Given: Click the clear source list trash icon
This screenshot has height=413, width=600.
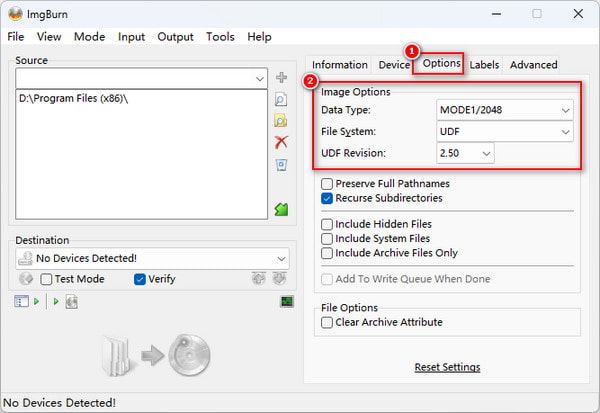Looking at the screenshot, I should [x=281, y=164].
